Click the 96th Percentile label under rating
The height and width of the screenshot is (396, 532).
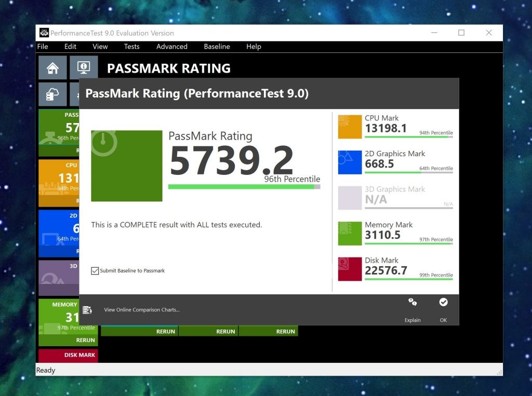[292, 179]
